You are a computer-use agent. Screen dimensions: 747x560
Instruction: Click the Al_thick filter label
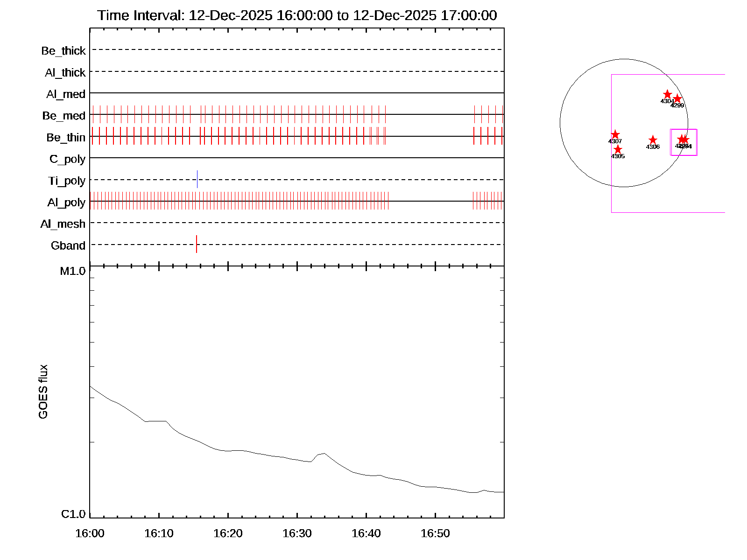65,73
